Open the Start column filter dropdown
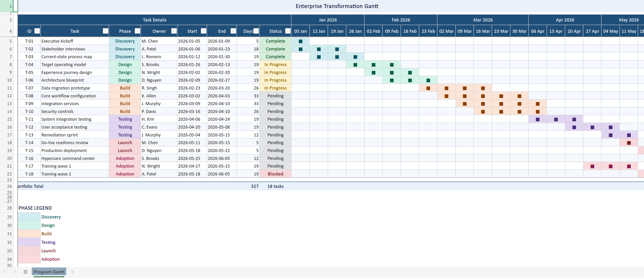This screenshot has height=279, width=644. coord(204,31)
